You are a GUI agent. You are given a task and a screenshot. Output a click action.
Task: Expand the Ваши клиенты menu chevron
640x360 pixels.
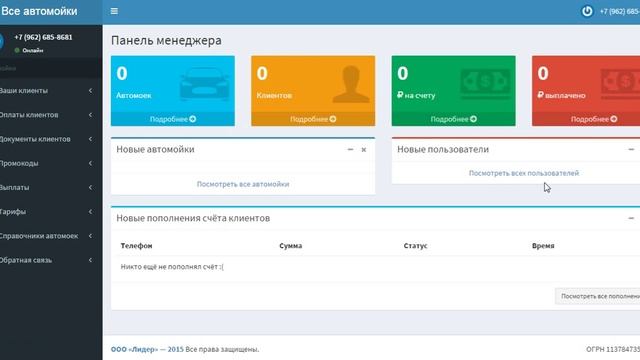click(x=91, y=91)
